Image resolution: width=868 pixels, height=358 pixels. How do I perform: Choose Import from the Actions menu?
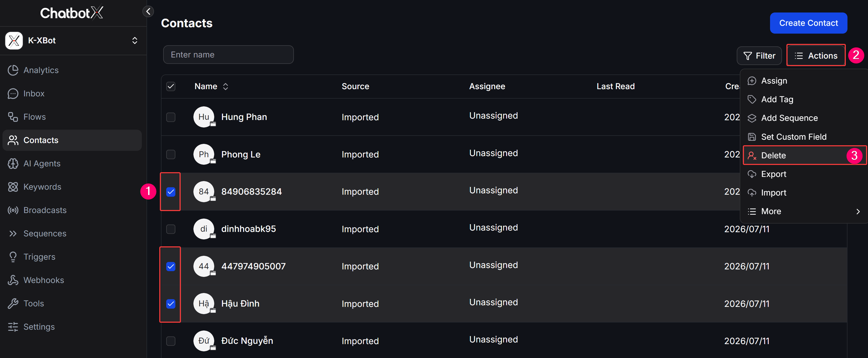pos(803,192)
